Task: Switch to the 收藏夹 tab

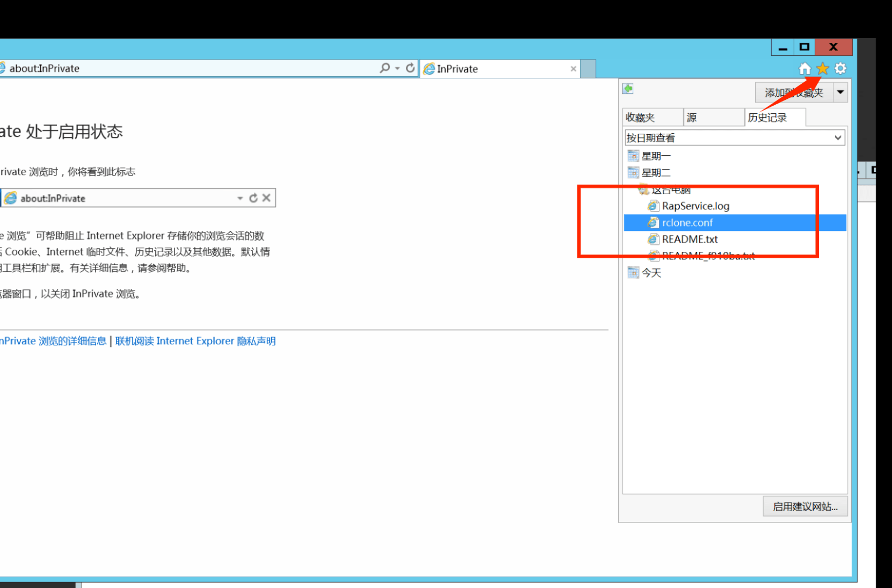Action: click(653, 118)
